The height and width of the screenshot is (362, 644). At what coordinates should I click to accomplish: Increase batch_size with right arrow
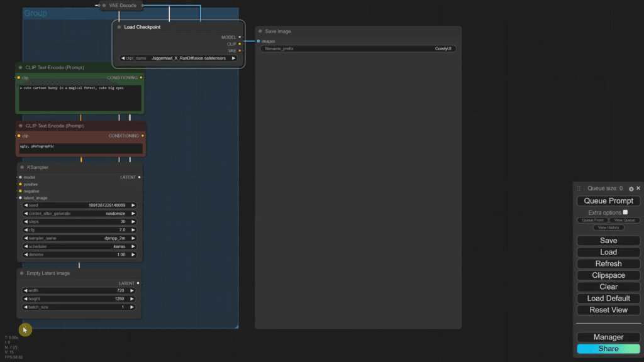pos(132,307)
